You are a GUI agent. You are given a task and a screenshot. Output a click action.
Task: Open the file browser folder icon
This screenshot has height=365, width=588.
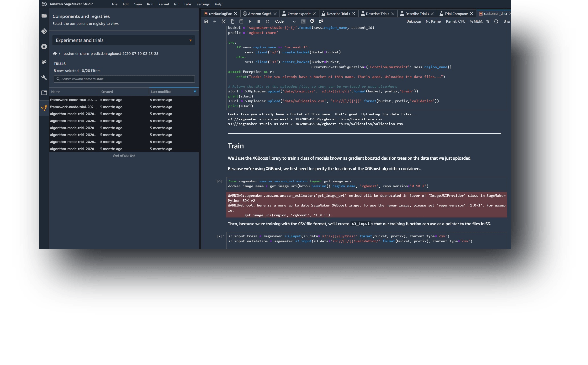tap(44, 16)
